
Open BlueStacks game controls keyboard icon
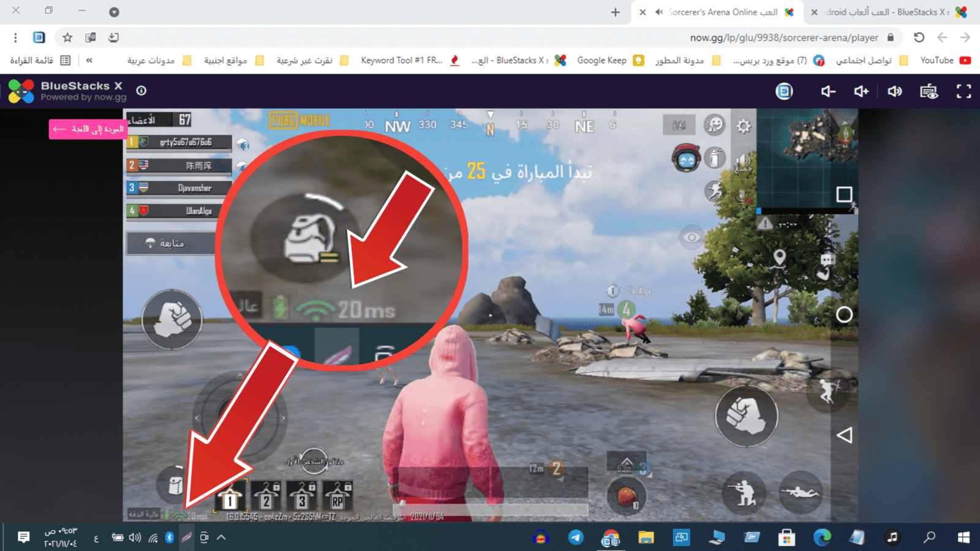point(929,91)
